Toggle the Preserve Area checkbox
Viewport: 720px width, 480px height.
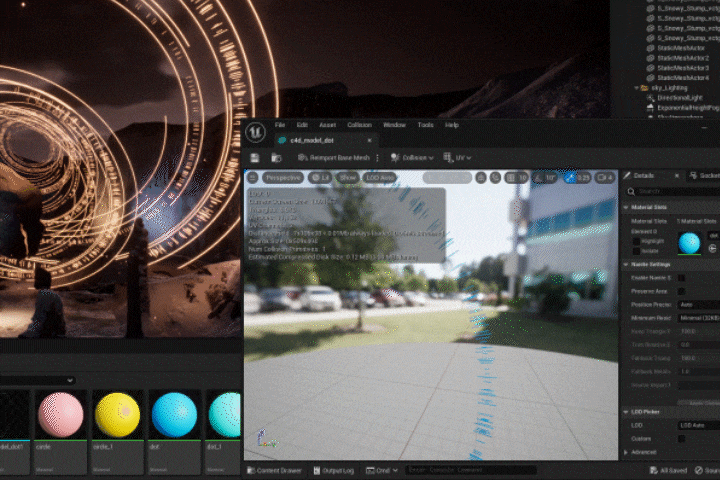click(681, 291)
